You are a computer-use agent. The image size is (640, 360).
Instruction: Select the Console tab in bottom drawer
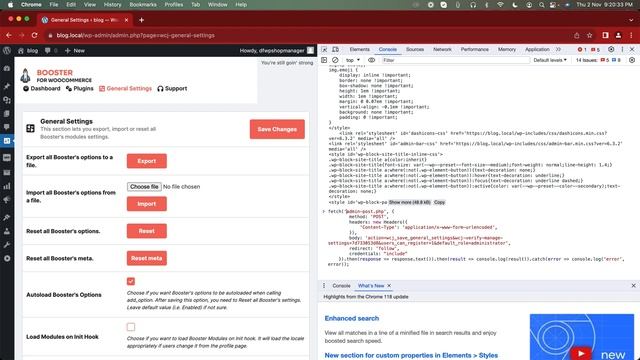pyautogui.click(x=341, y=286)
